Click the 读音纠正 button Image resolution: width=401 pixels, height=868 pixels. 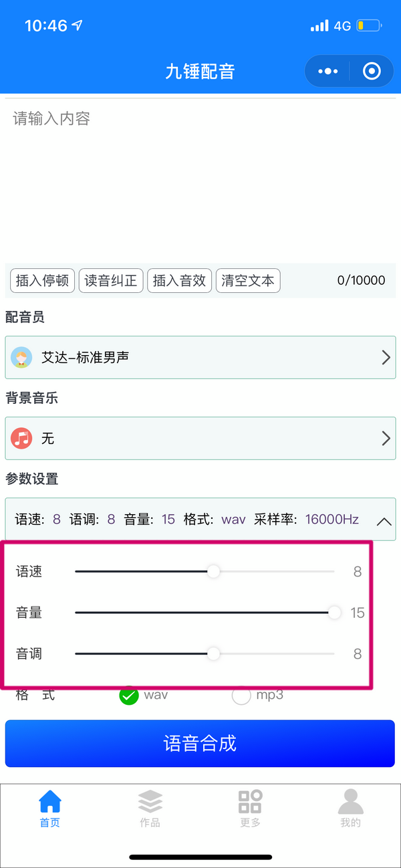pos(111,280)
